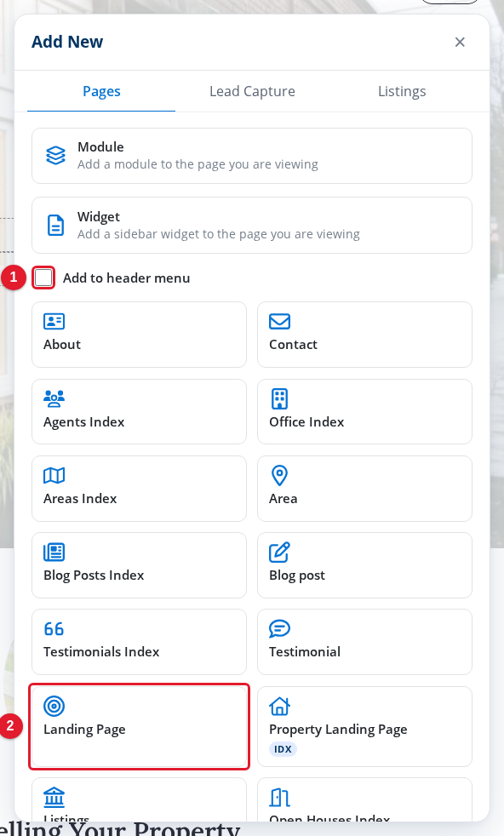
Task: Click the 'Add to header menu' label
Action: point(126,278)
